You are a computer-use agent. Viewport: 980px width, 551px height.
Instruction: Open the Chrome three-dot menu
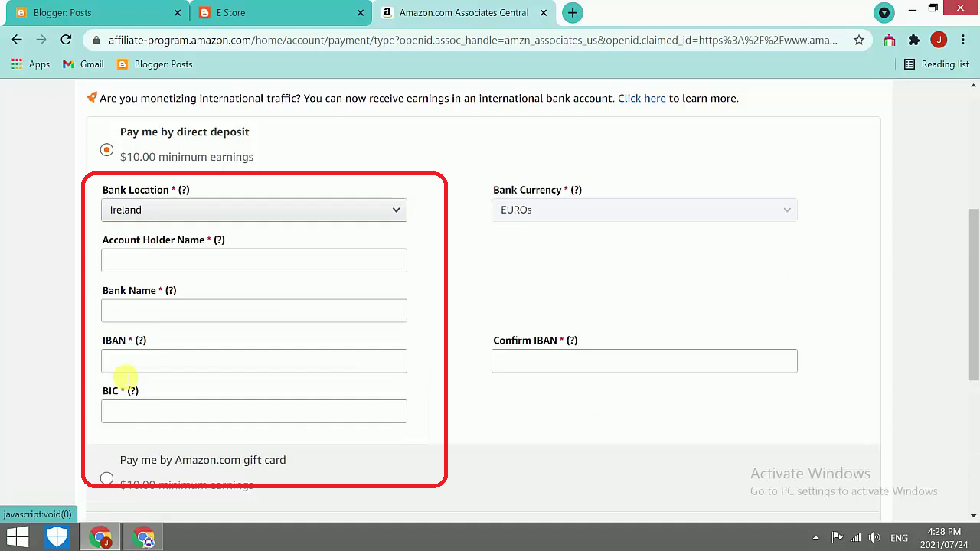963,40
